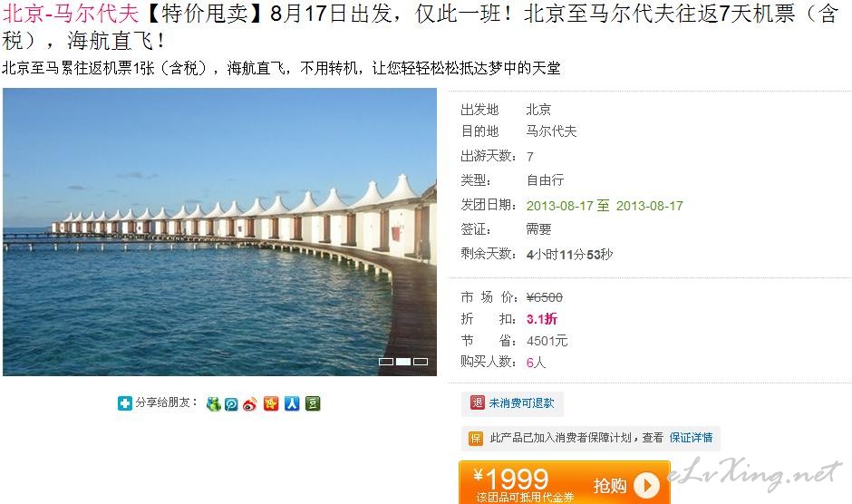Click the orange 保 guarantee badge icon
This screenshot has height=504, width=852.
point(476,438)
